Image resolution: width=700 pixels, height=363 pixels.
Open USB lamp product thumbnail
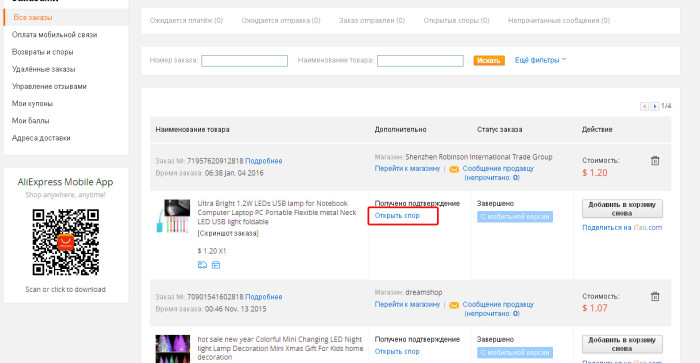[x=173, y=216]
